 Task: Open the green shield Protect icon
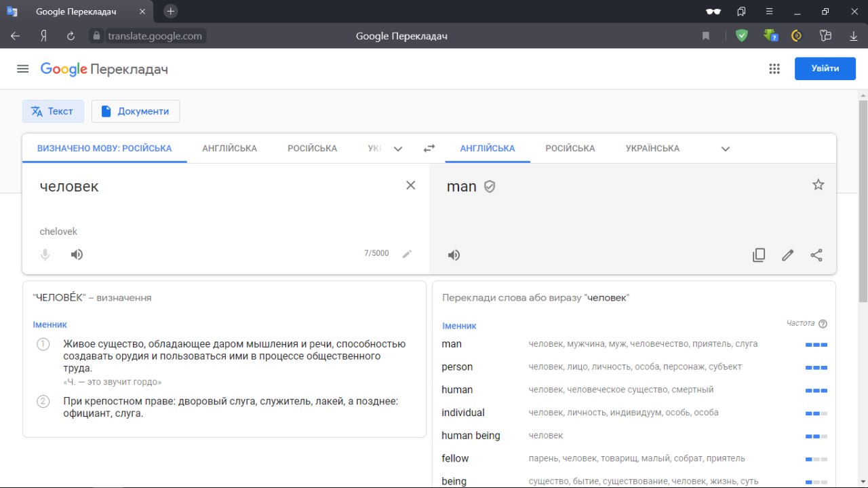click(x=742, y=36)
